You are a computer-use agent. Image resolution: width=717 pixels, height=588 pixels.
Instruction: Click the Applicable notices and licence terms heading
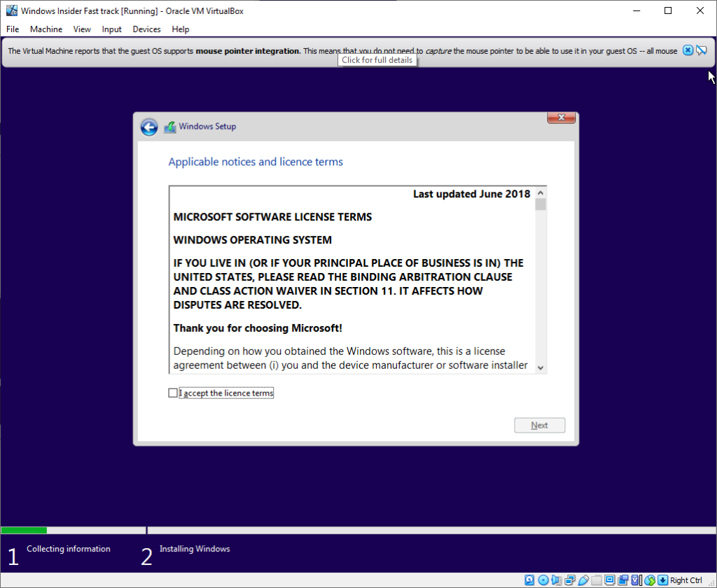point(256,162)
